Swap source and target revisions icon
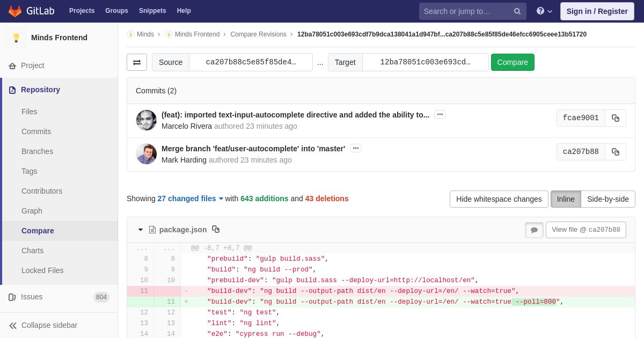The width and height of the screenshot is (644, 338). tap(137, 62)
